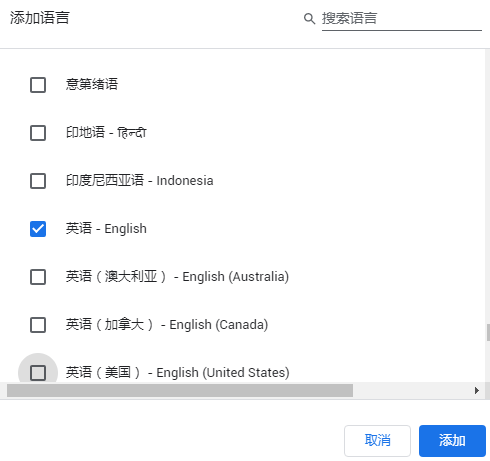Click the vertical scrollbar thumb

488,332
